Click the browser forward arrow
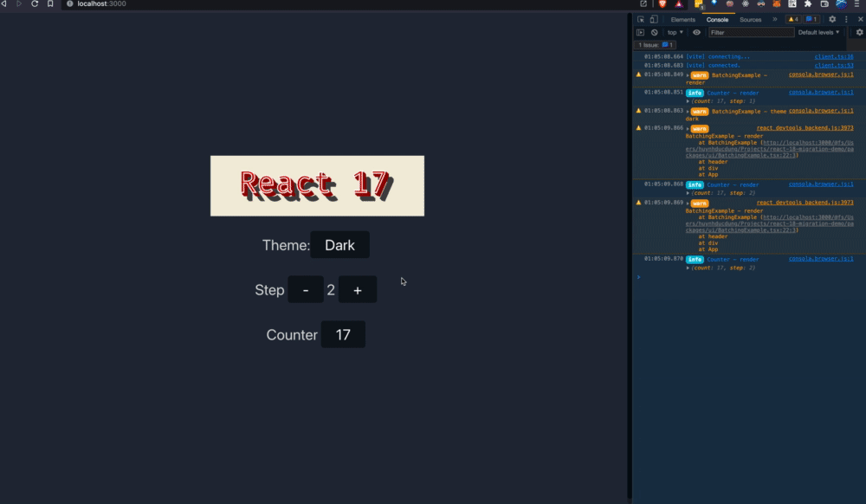This screenshot has height=504, width=866. click(19, 3)
